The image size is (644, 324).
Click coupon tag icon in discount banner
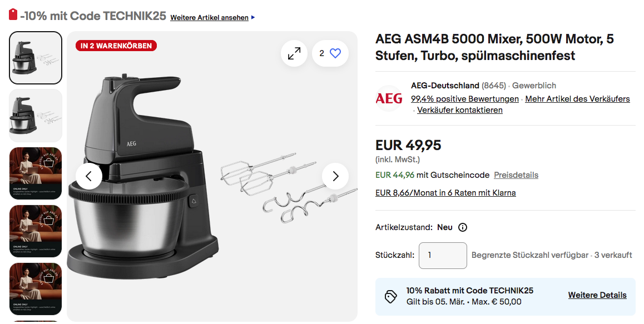pyautogui.click(x=390, y=296)
